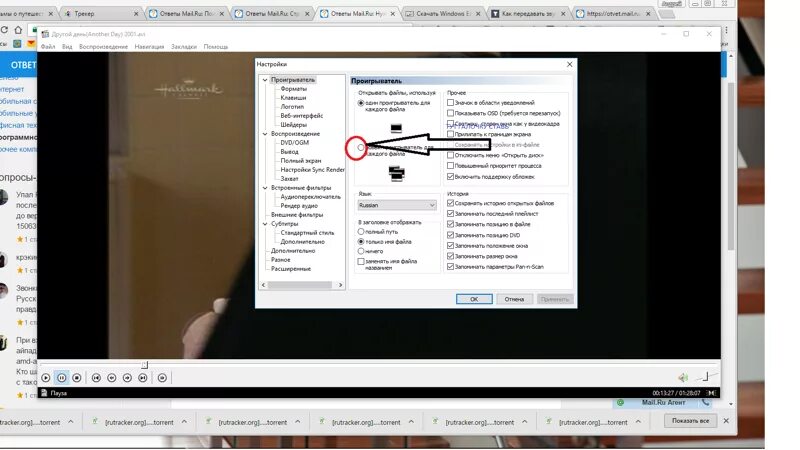Image resolution: width=800 pixels, height=450 pixels.
Task: Click the frame step icon
Action: [162, 378]
